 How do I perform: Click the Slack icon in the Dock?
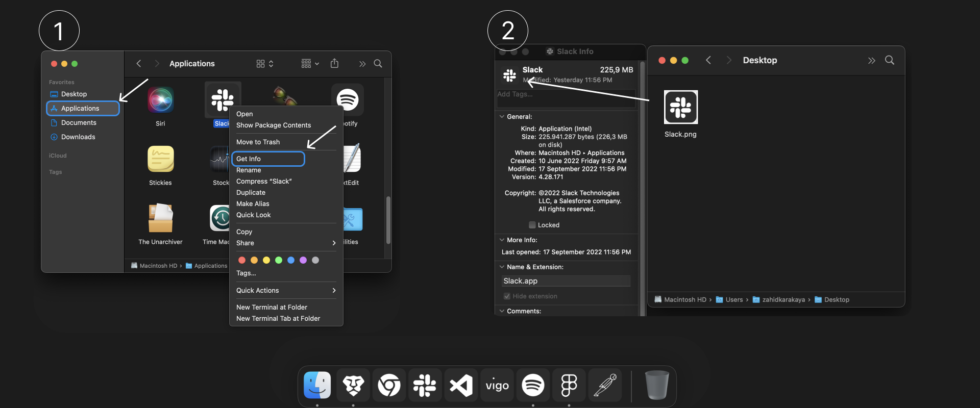pyautogui.click(x=425, y=385)
